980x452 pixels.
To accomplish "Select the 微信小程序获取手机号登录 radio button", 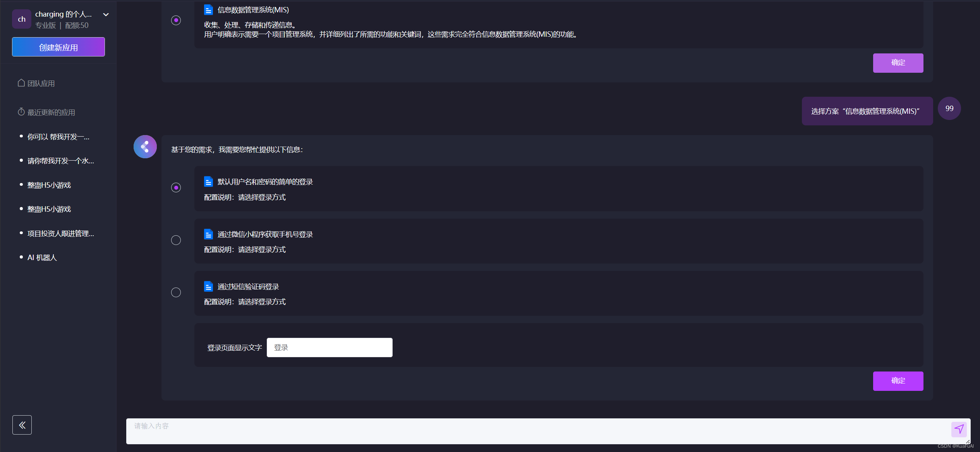I will coord(176,240).
